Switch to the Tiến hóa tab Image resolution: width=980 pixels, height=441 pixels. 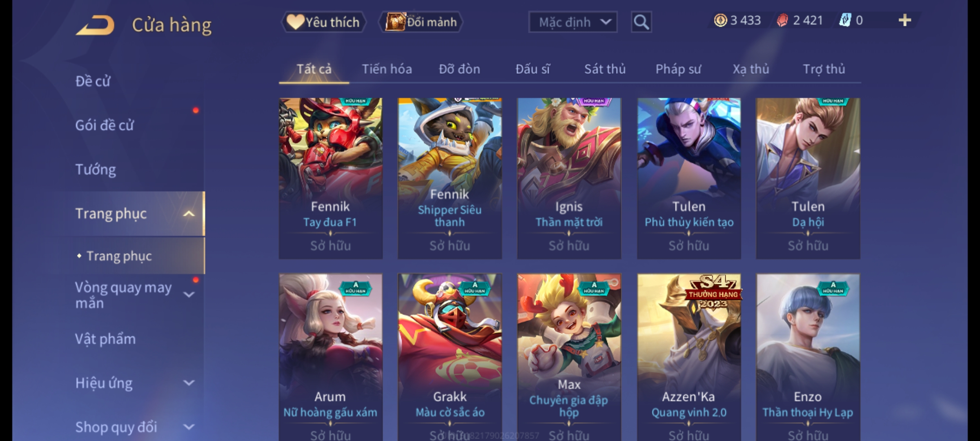387,69
